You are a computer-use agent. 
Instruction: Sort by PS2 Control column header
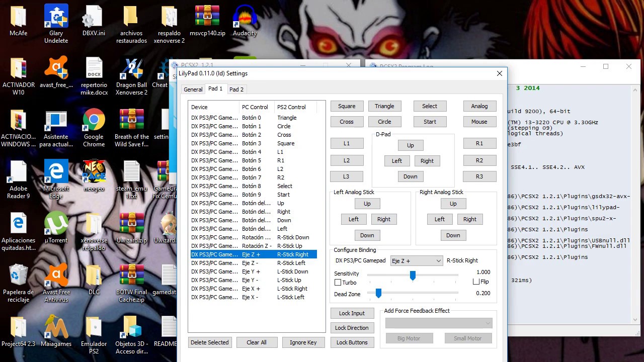(296, 107)
